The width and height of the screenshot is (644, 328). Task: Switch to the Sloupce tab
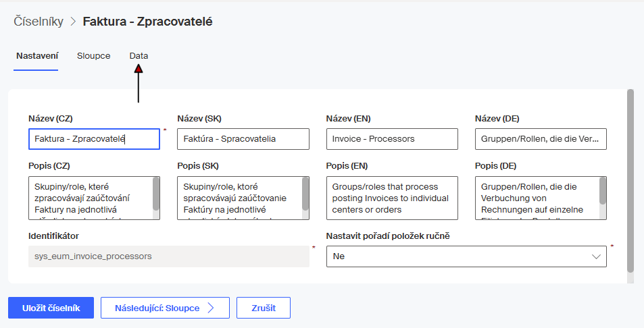coord(93,56)
